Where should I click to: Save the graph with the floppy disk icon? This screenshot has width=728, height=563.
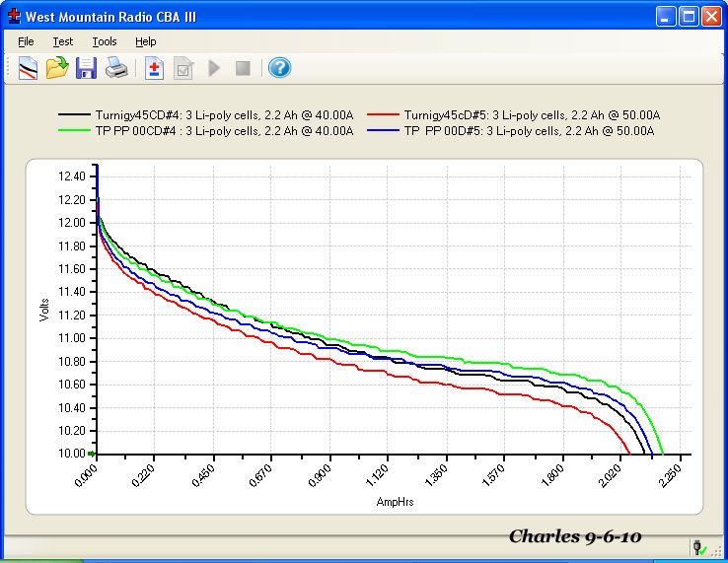tap(87, 68)
